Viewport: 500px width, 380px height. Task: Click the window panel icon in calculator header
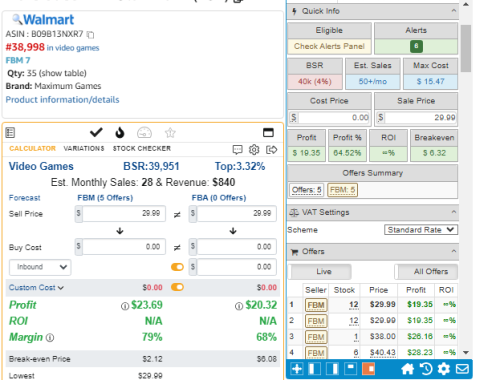coord(268,133)
